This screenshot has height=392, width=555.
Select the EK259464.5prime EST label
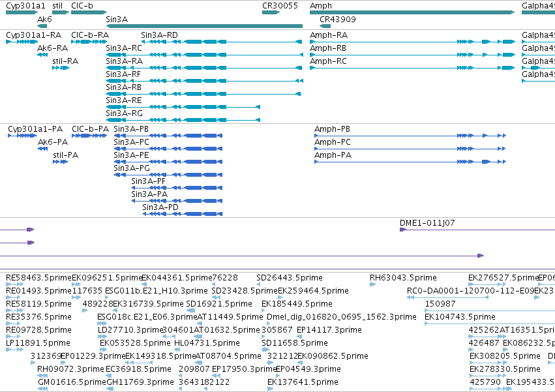point(313,291)
